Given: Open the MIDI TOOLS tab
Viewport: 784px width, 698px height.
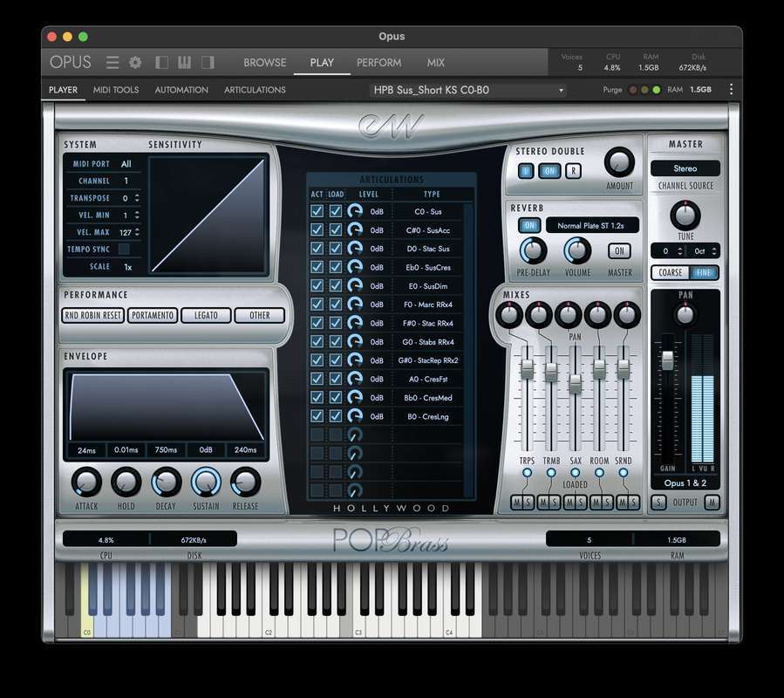Looking at the screenshot, I should tap(116, 90).
